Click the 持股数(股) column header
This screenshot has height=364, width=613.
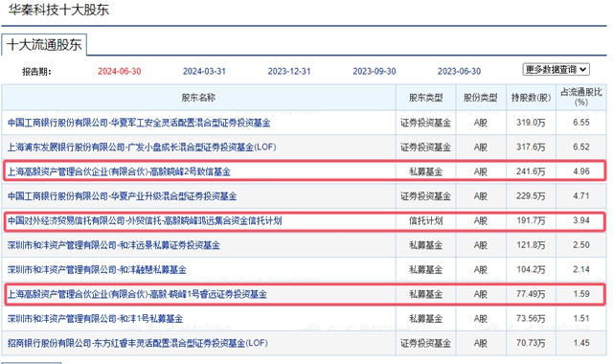pyautogui.click(x=531, y=98)
